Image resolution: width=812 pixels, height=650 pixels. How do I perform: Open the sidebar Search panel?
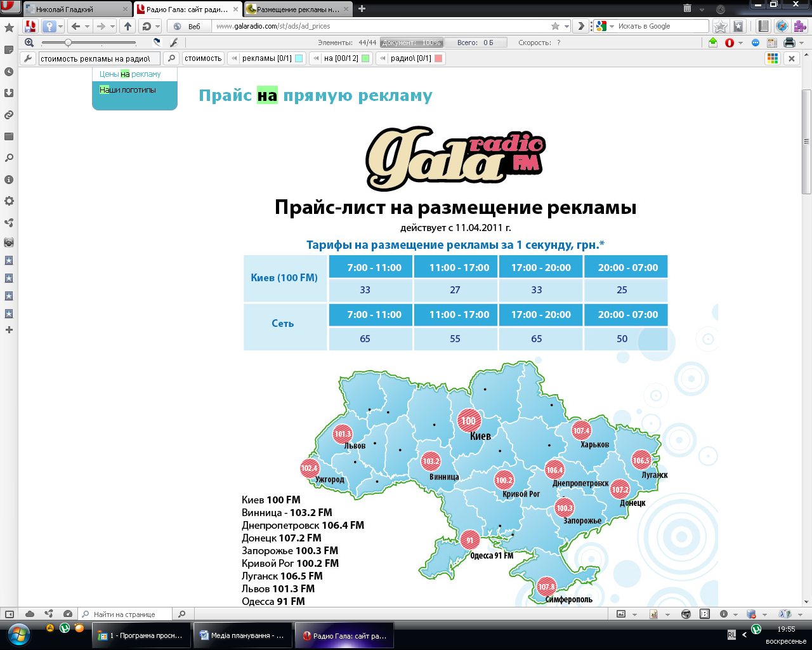click(x=9, y=158)
